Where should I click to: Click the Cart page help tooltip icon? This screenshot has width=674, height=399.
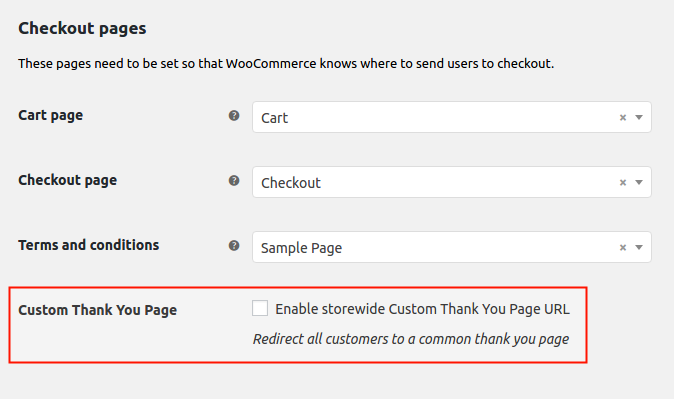pos(234,115)
